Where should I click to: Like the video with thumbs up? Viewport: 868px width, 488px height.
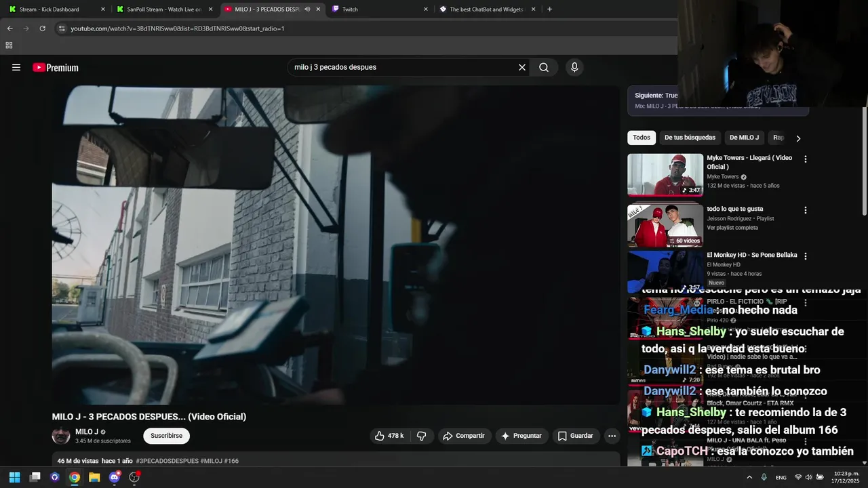tap(389, 436)
